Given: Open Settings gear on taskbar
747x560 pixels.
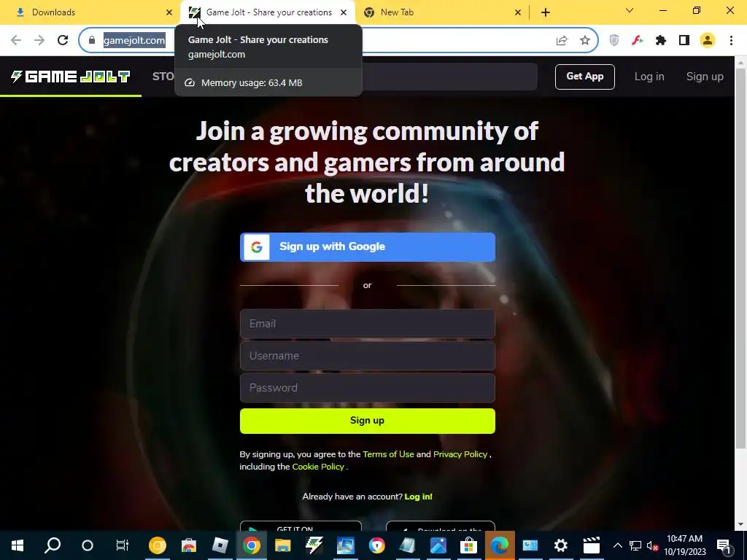Looking at the screenshot, I should pos(561,545).
